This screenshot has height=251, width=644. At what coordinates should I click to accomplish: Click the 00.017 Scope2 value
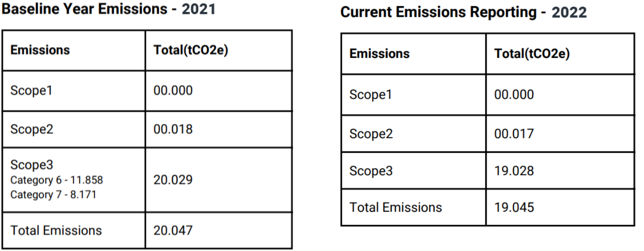(514, 134)
